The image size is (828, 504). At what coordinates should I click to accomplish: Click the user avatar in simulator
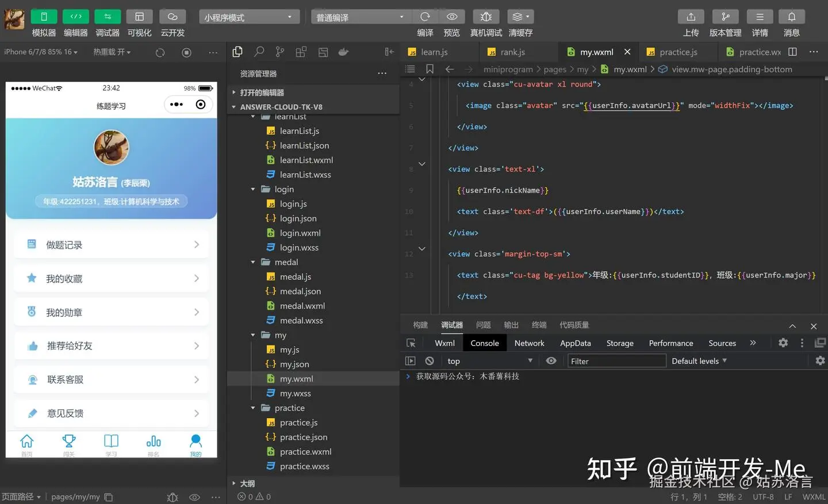click(112, 147)
